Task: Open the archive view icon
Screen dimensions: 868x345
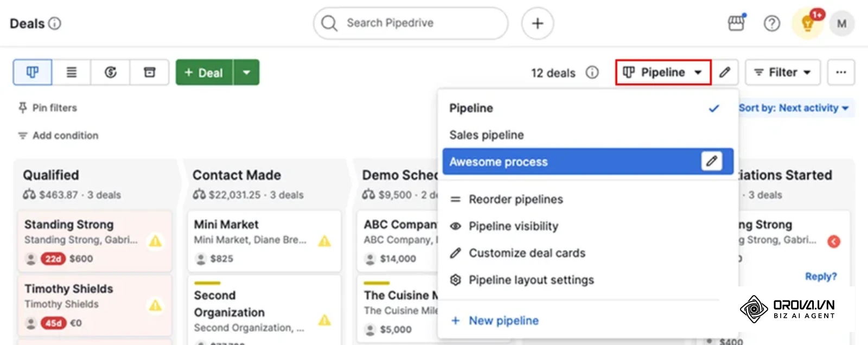Action: tap(150, 72)
